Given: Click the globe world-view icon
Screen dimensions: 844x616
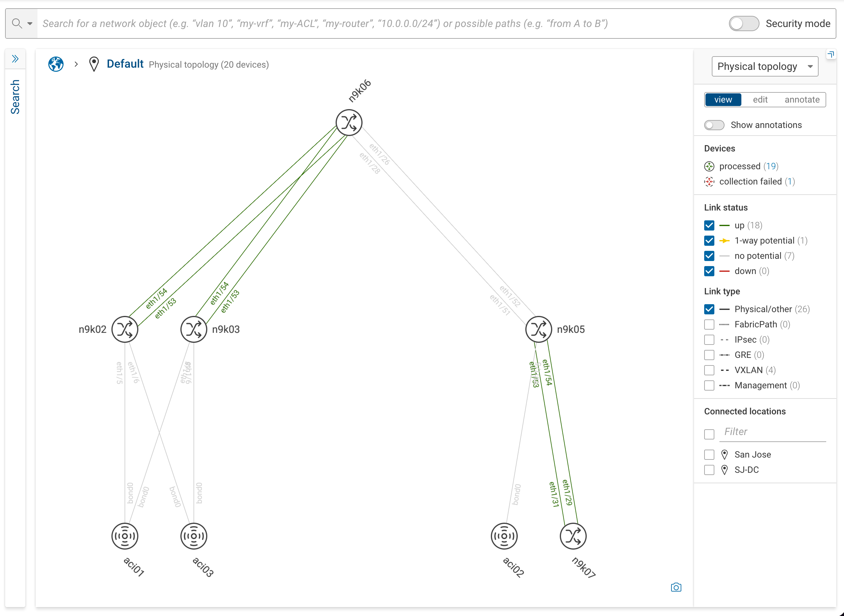Looking at the screenshot, I should pos(56,64).
